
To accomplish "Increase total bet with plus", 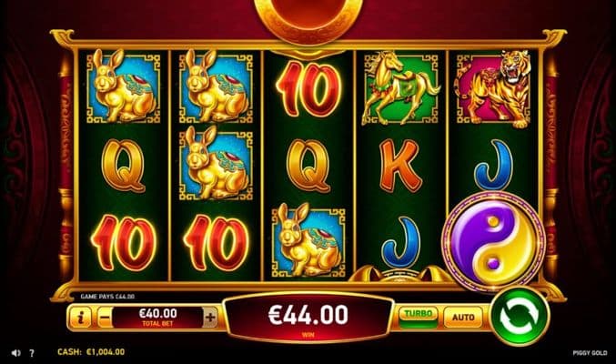I will coord(210,318).
